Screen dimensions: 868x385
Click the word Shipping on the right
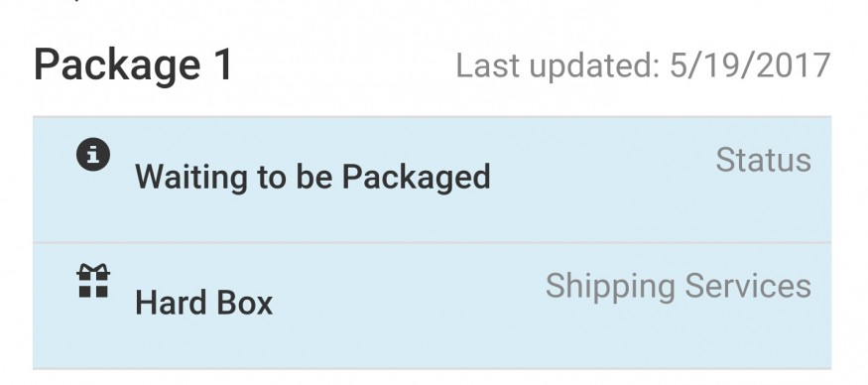click(x=610, y=288)
